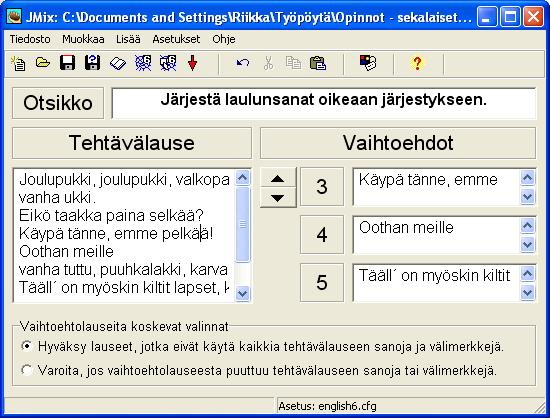
Task: Click inside the Tehtävälause text area
Action: 125,235
